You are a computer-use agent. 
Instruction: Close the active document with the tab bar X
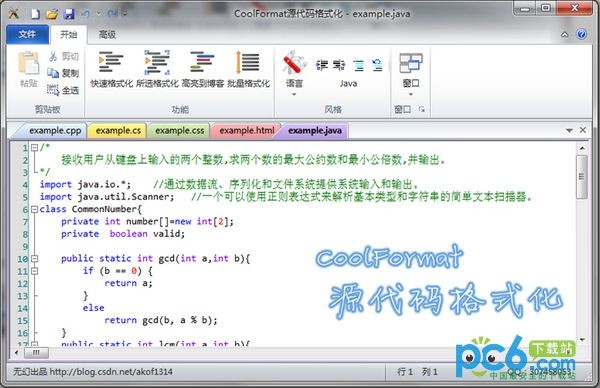coord(582,130)
